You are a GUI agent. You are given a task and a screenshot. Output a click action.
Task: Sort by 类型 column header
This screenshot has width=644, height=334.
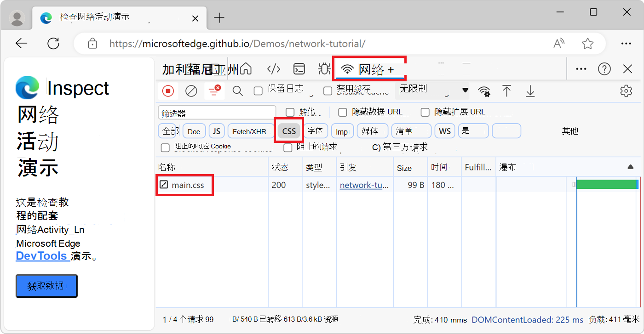click(320, 167)
